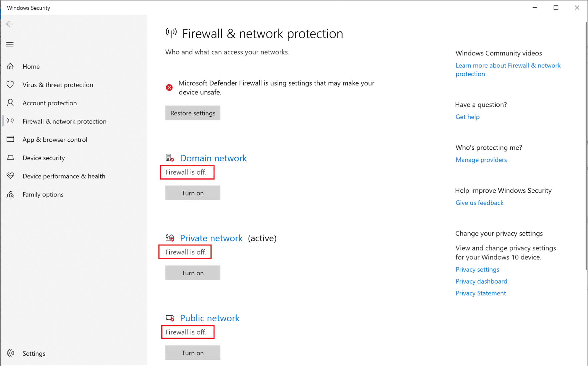
Task: Select the Family options icon
Action: [x=11, y=194]
